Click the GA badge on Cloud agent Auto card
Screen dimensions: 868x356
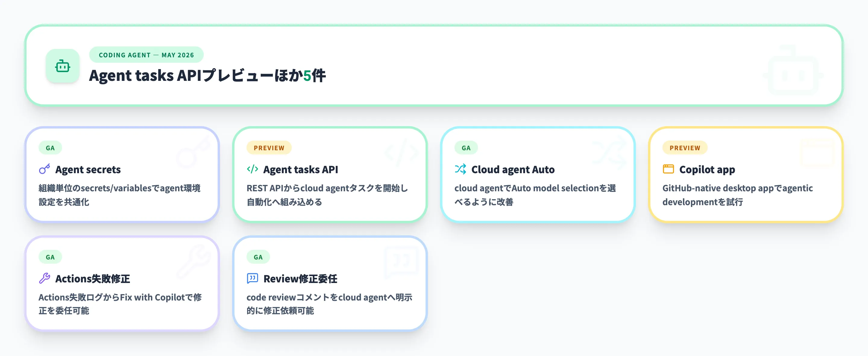(x=466, y=148)
